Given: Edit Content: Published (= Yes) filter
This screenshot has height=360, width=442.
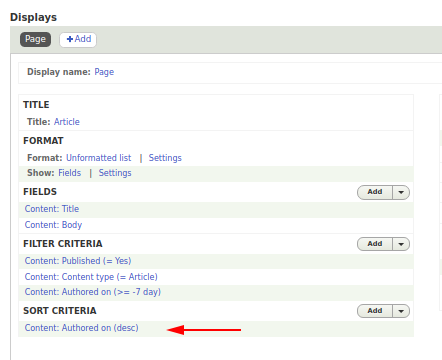Looking at the screenshot, I should click(78, 261).
